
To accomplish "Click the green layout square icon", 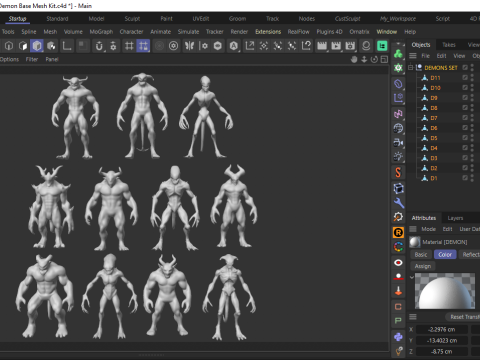I will pyautogui.click(x=382, y=46).
